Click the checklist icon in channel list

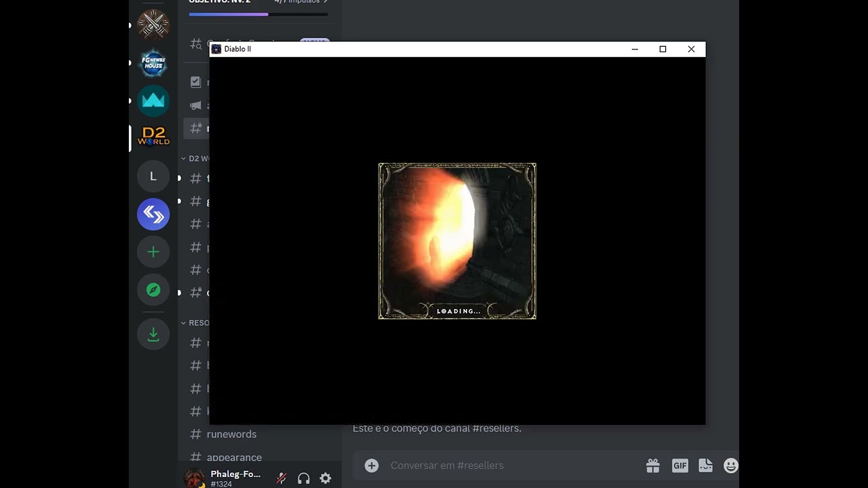pyautogui.click(x=195, y=82)
